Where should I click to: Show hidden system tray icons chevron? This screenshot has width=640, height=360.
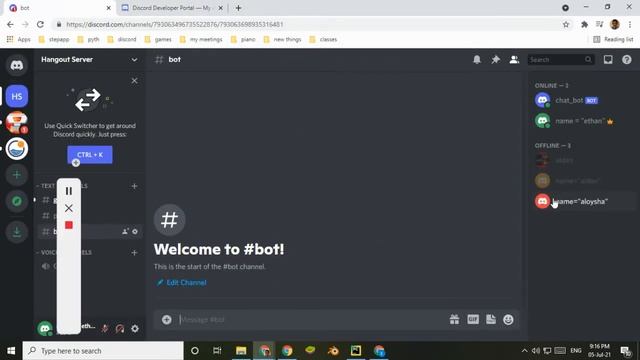[524, 351]
